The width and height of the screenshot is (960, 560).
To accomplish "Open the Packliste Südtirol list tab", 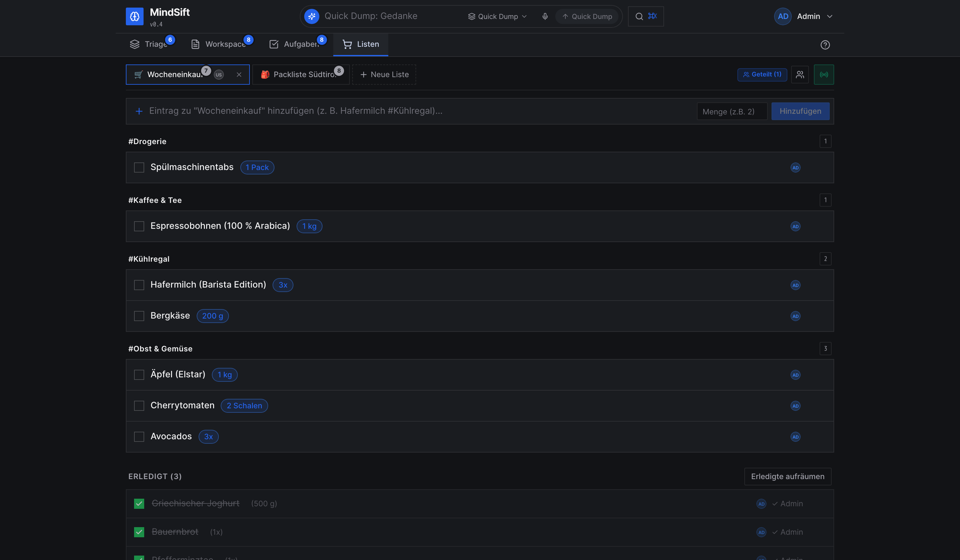I will 301,75.
